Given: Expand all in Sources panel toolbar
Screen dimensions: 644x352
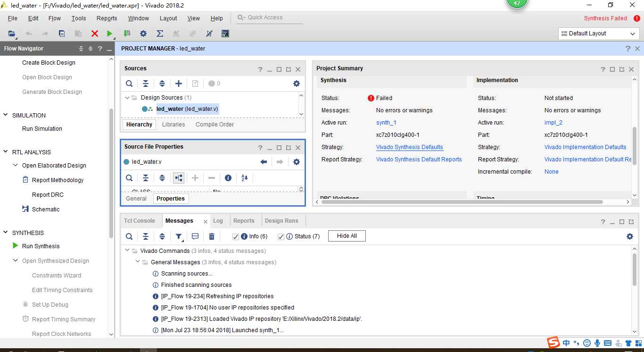Looking at the screenshot, I should click(162, 84).
